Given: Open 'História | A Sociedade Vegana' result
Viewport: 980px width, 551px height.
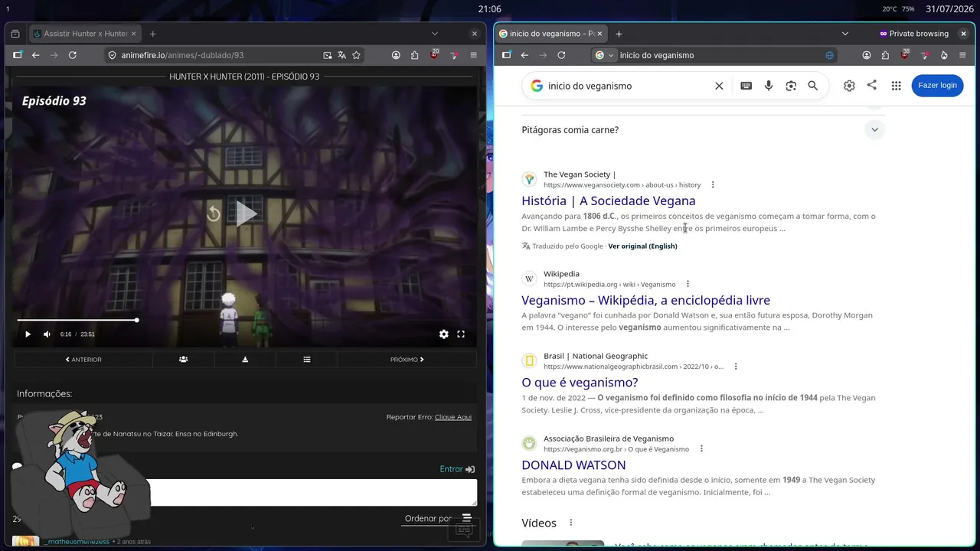Looking at the screenshot, I should point(609,201).
